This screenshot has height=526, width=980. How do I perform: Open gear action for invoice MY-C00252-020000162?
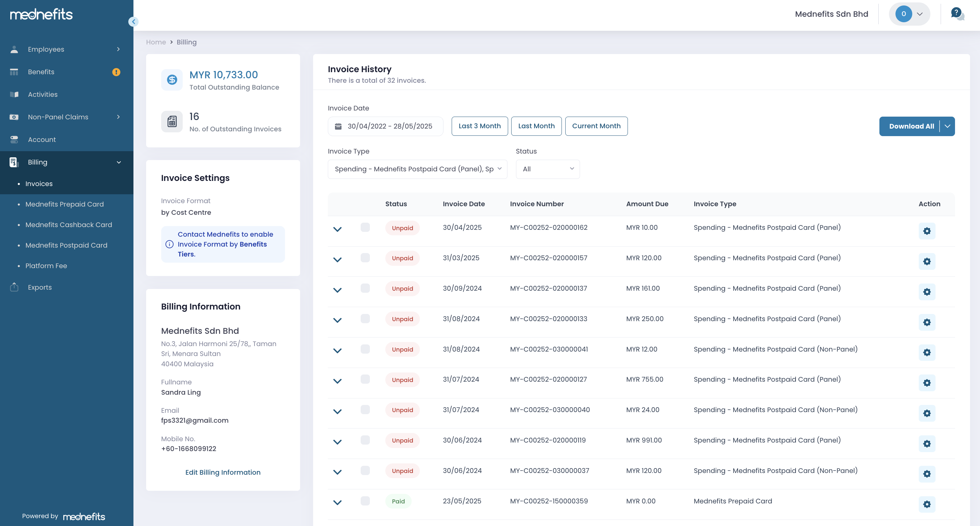tap(927, 231)
